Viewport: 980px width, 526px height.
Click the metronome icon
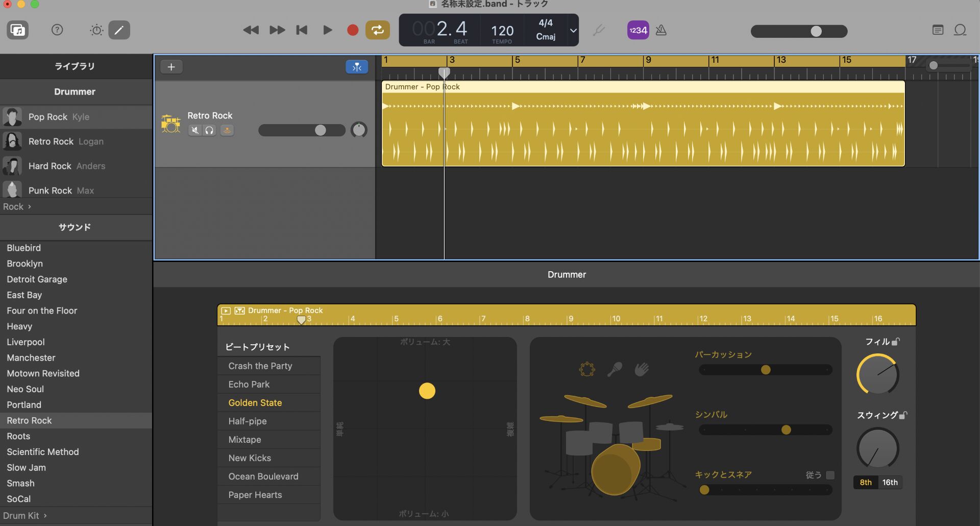[x=661, y=30]
